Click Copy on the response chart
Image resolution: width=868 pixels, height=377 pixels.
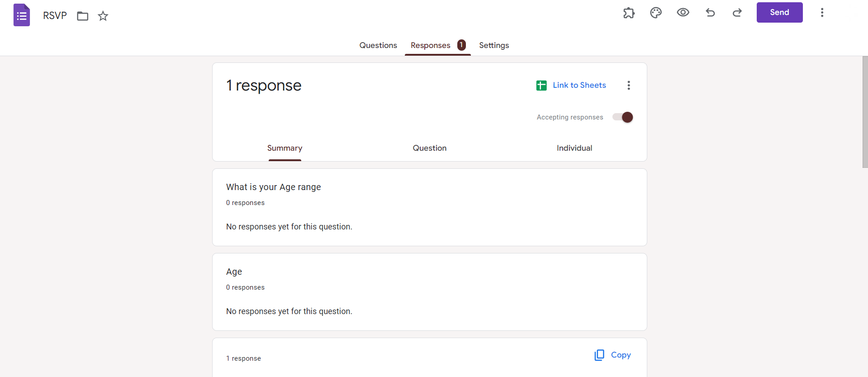pos(613,355)
